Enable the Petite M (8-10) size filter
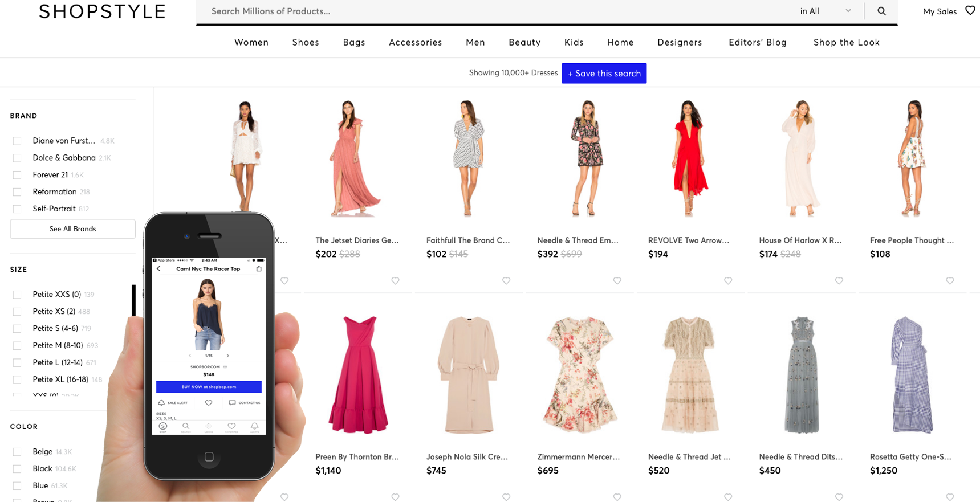Screen dimensions: 980x502 17,346
